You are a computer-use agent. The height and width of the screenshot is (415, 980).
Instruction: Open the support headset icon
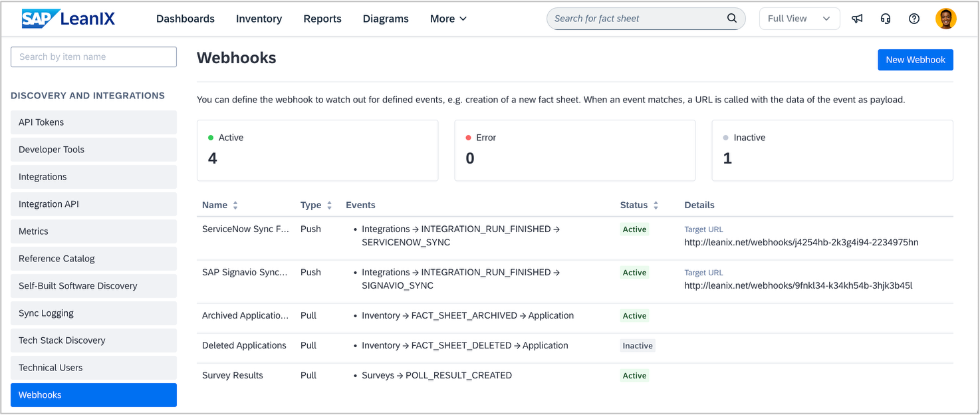pyautogui.click(x=886, y=19)
